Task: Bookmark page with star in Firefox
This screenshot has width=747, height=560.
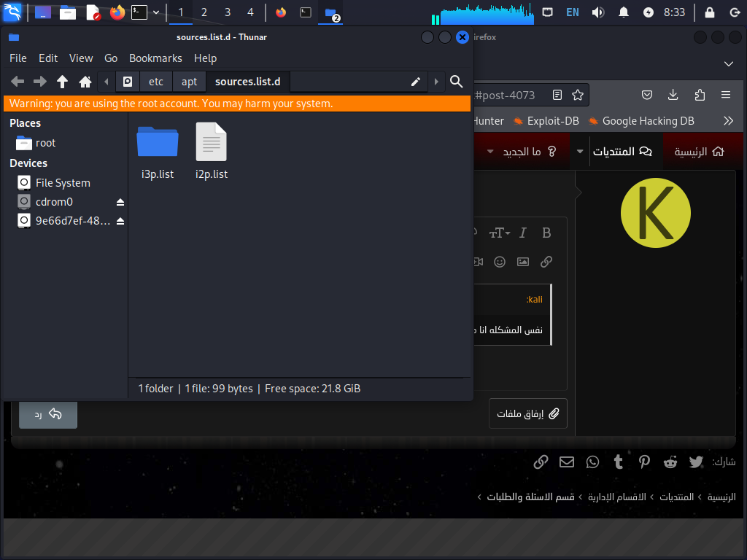Action: click(x=578, y=95)
